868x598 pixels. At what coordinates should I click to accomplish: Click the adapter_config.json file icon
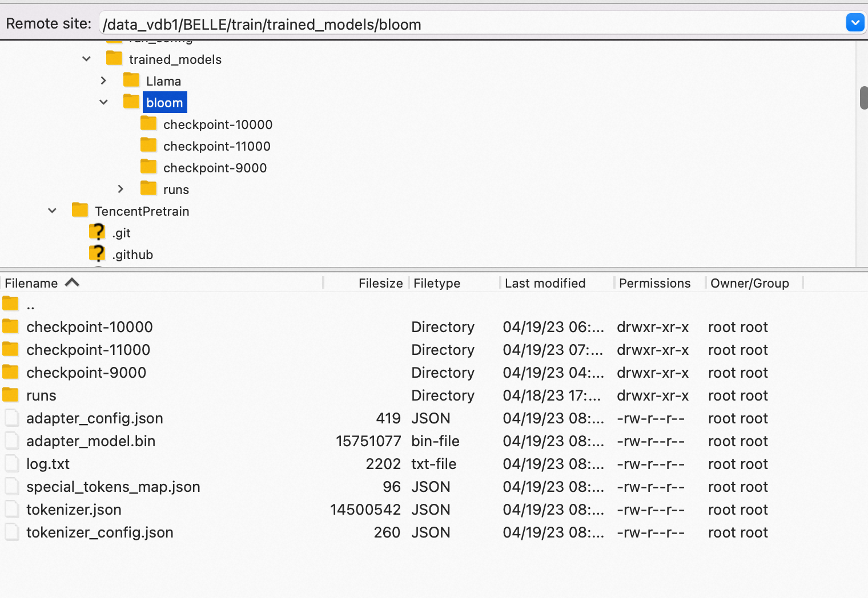[x=11, y=418]
